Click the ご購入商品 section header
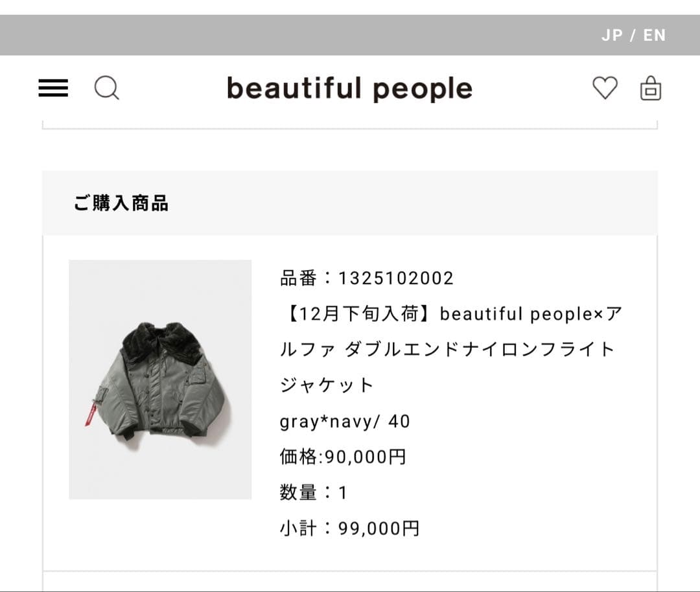The image size is (700, 592). click(121, 203)
